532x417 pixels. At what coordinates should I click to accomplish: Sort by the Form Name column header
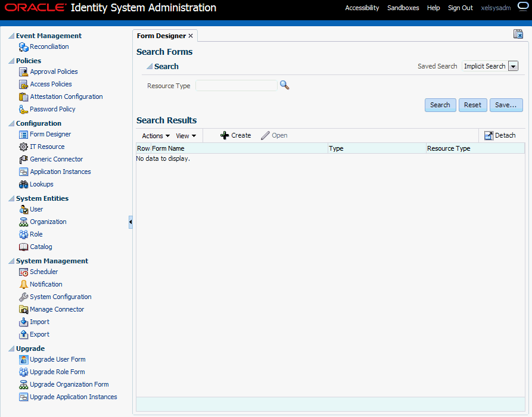[239, 148]
